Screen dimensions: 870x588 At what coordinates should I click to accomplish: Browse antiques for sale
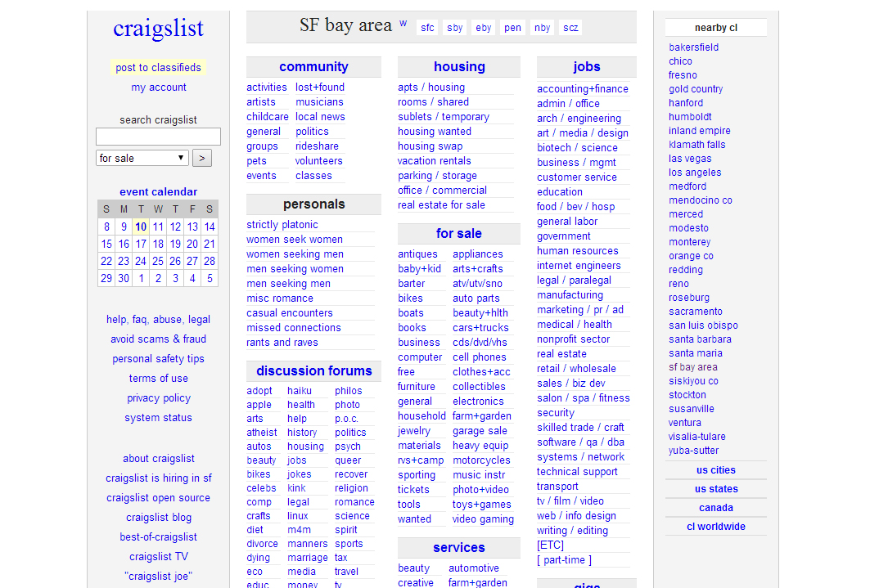(417, 254)
